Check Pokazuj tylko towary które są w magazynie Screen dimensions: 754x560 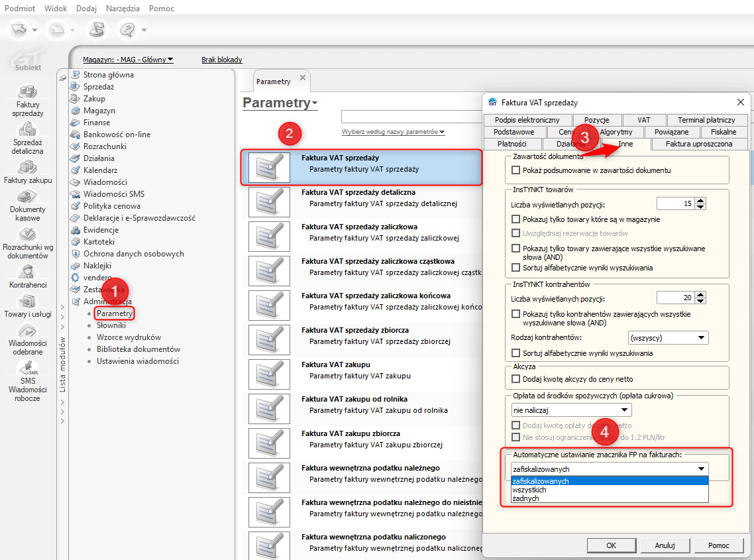click(516, 219)
